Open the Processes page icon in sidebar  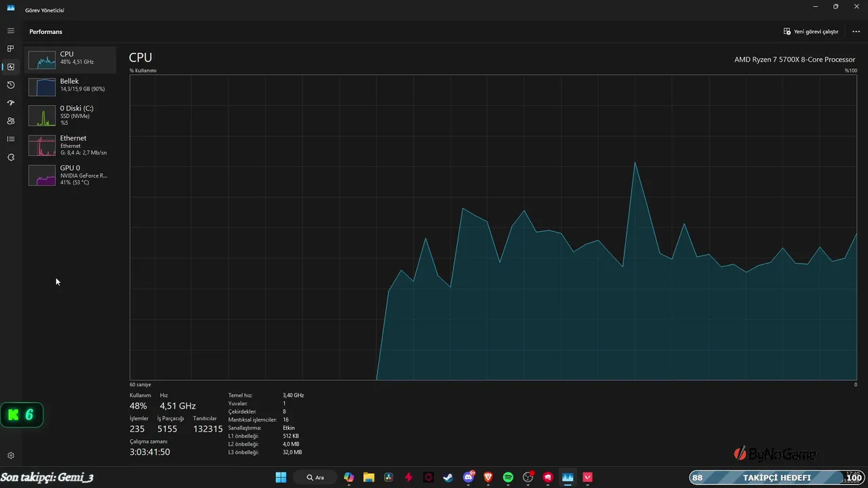(x=10, y=49)
